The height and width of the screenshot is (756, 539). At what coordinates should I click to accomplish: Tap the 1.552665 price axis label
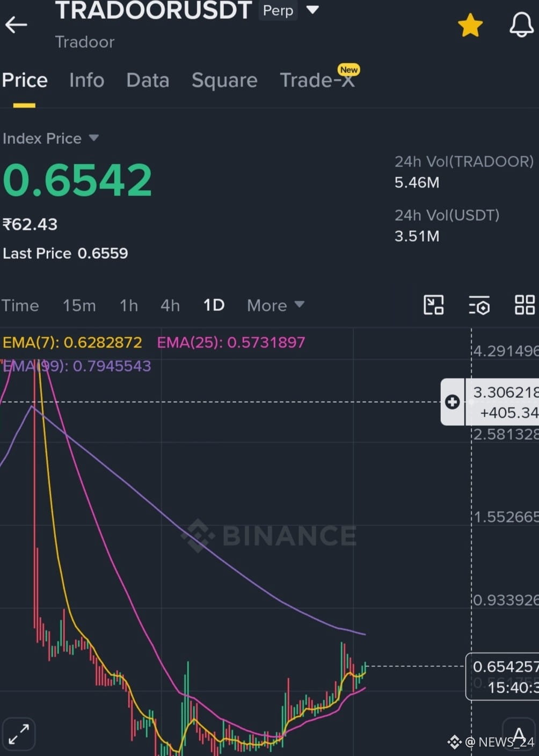[x=505, y=517]
